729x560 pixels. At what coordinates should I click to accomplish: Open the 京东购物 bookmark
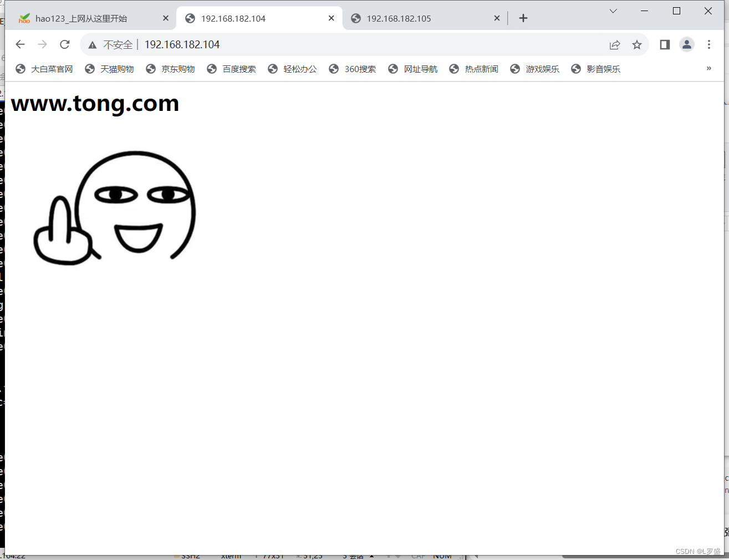click(x=171, y=69)
